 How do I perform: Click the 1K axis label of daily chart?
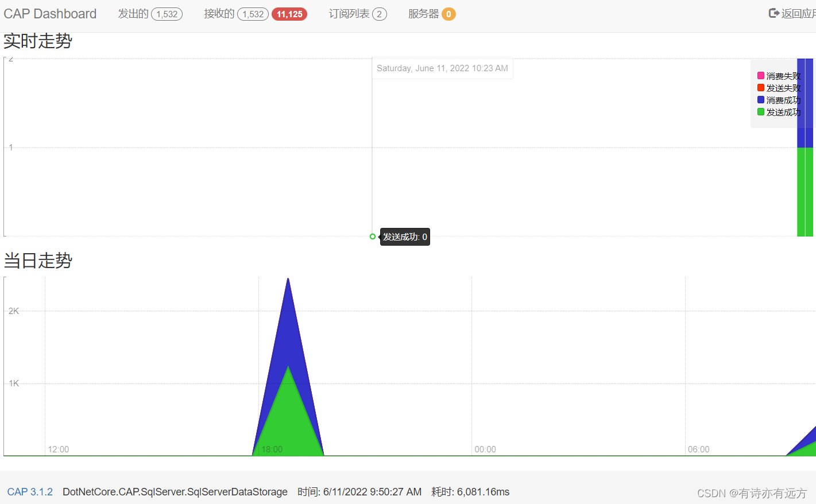coord(14,383)
